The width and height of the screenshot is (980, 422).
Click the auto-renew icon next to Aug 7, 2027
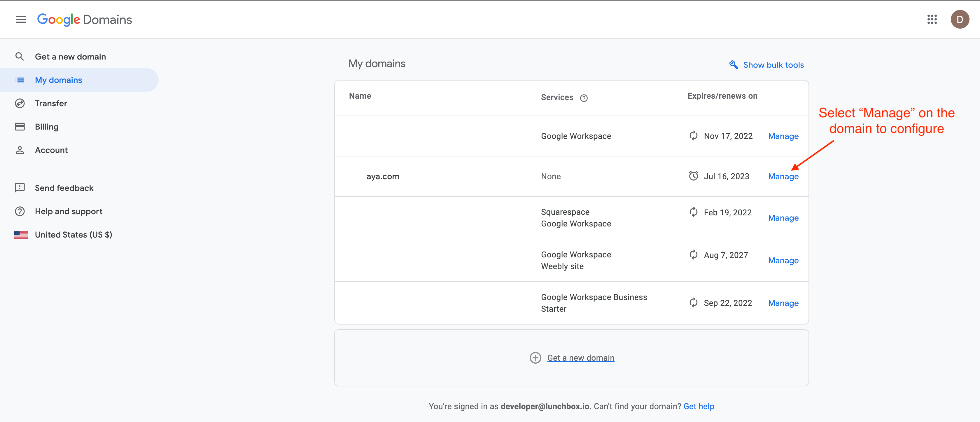(x=693, y=254)
